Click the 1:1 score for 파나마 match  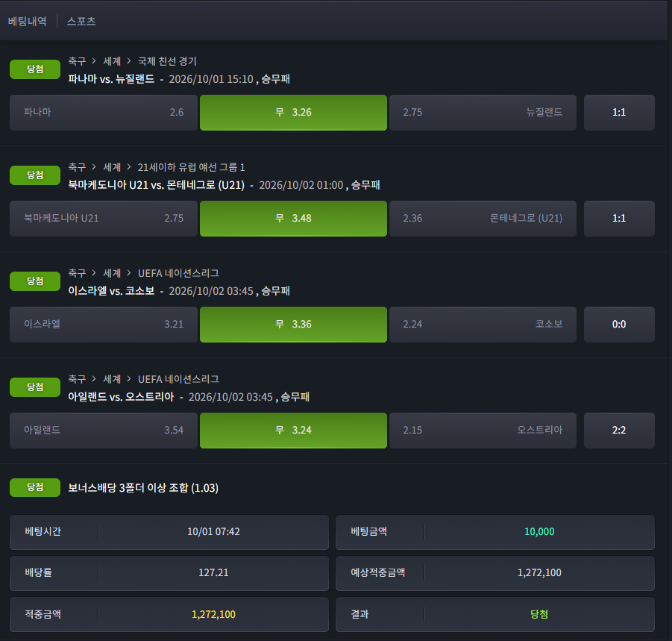619,113
